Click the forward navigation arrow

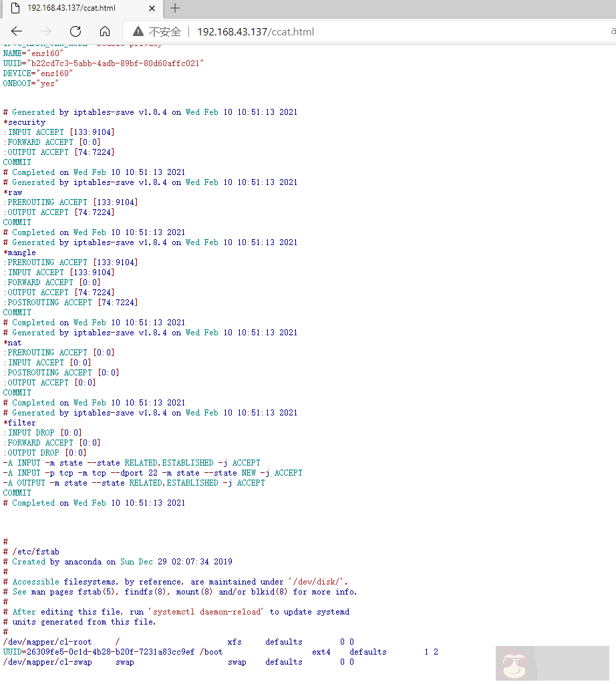(x=46, y=31)
